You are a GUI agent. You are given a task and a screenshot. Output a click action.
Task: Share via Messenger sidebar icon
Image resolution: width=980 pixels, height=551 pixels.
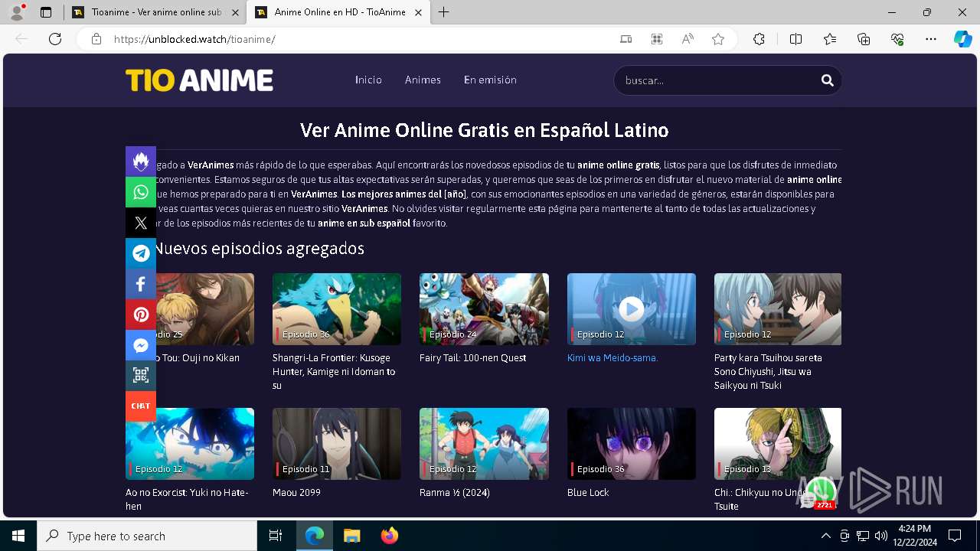pyautogui.click(x=141, y=345)
